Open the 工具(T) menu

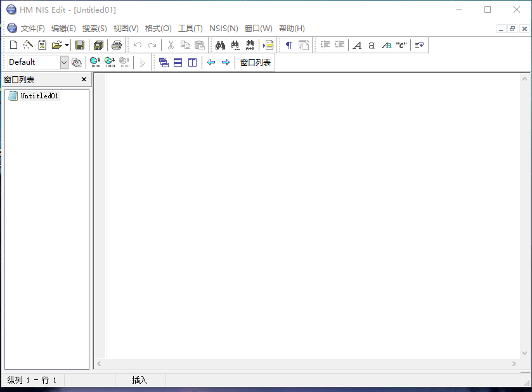coord(190,29)
